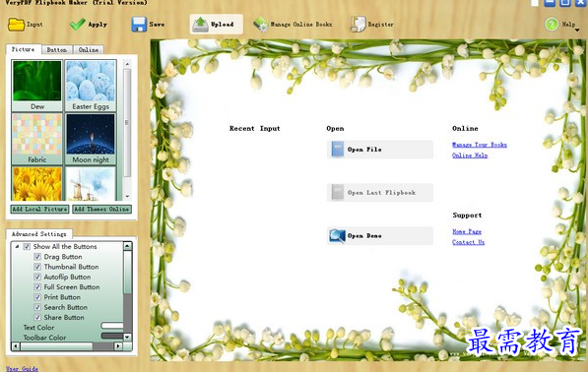The width and height of the screenshot is (588, 372).
Task: Open Manage Online Books toolbar item
Action: (x=293, y=25)
